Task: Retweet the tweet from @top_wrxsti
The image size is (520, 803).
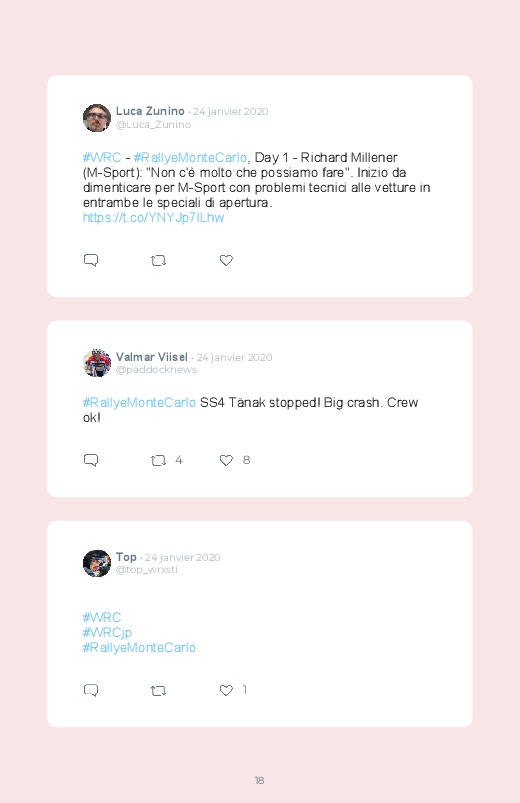Action: coord(158,691)
